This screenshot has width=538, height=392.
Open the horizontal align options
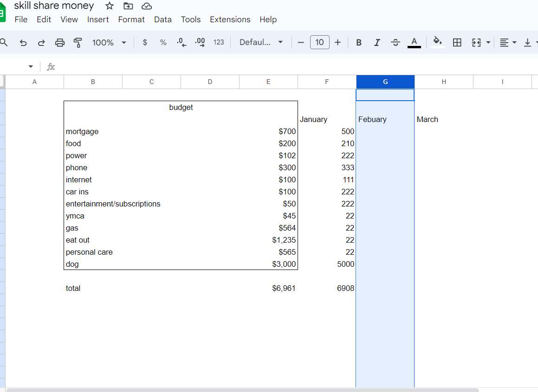pyautogui.click(x=508, y=42)
